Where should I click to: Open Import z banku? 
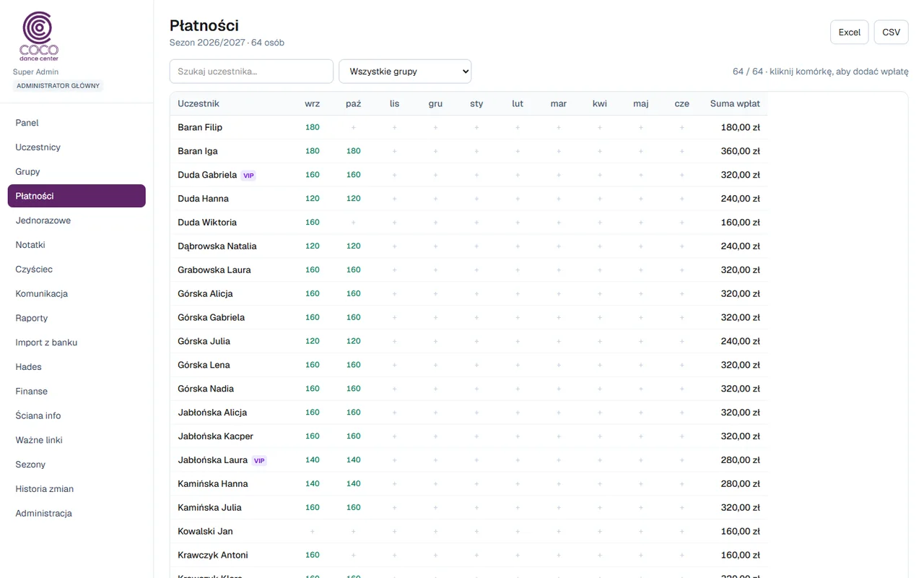[77, 342]
